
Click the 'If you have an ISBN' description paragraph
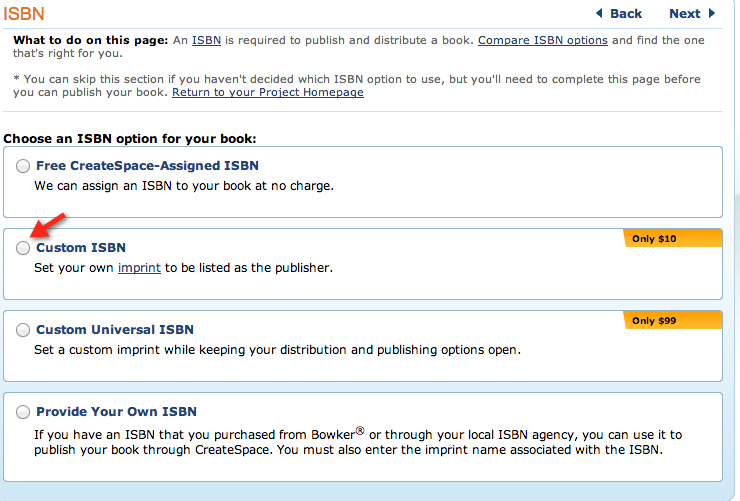point(358,442)
